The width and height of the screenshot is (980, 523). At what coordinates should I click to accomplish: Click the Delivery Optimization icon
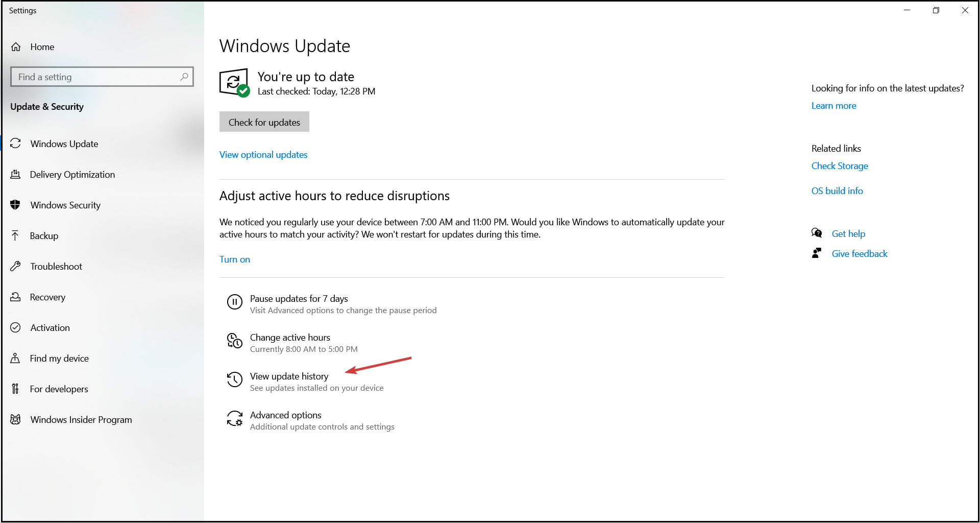[15, 174]
